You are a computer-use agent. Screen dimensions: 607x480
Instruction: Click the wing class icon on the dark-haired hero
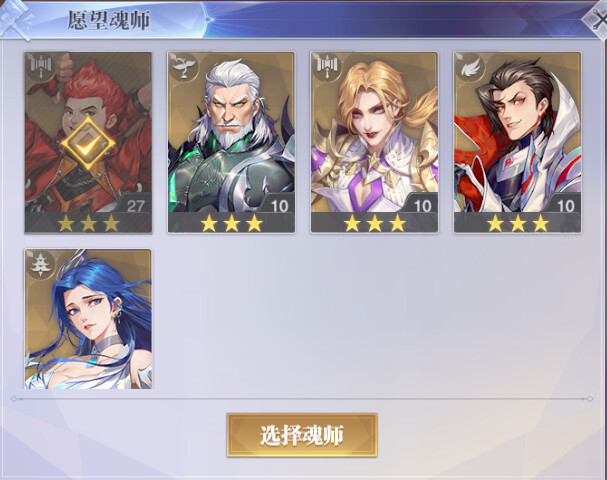pos(470,67)
